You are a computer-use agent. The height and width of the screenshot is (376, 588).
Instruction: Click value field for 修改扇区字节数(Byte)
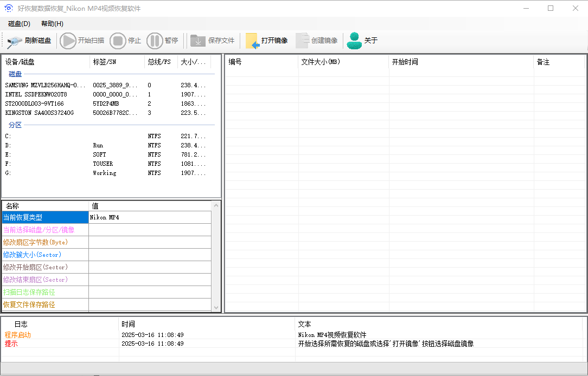pos(150,242)
